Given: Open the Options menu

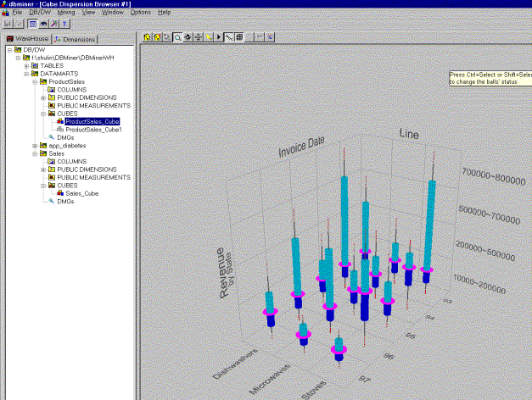Looking at the screenshot, I should (141, 13).
